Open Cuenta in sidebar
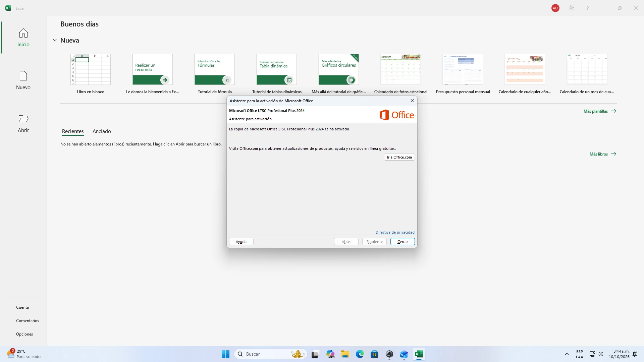 tap(22, 307)
